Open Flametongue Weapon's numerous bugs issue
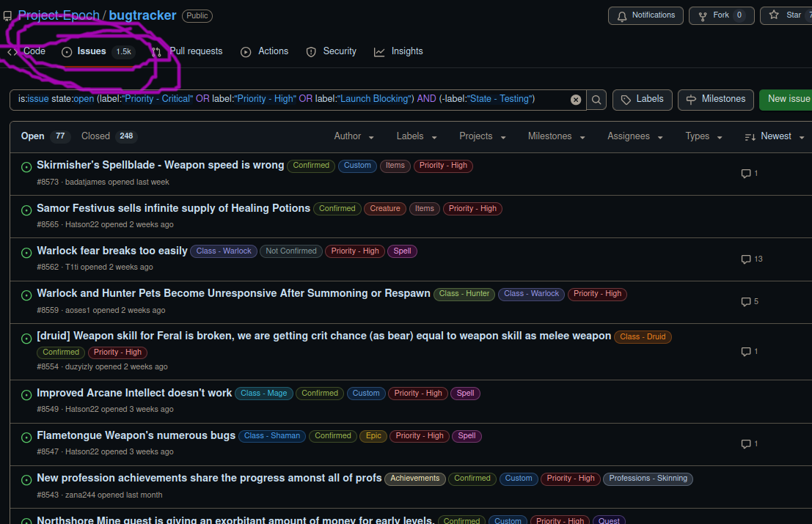This screenshot has height=524, width=812. click(136, 435)
